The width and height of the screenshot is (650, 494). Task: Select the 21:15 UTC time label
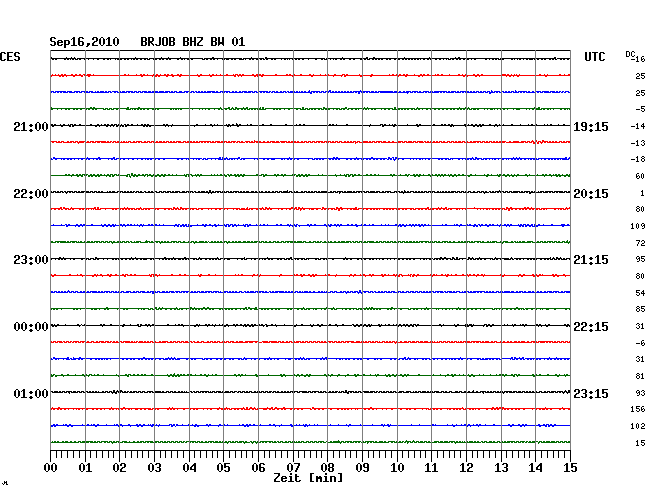pyautogui.click(x=591, y=260)
